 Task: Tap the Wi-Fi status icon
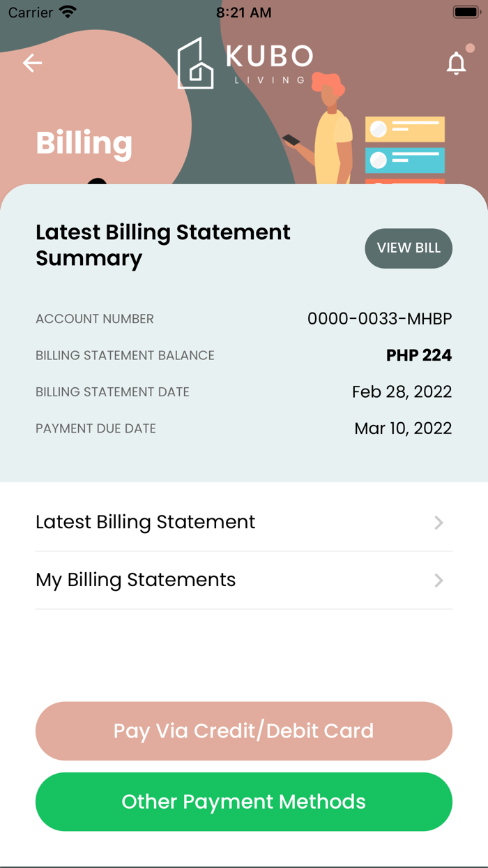(68, 13)
